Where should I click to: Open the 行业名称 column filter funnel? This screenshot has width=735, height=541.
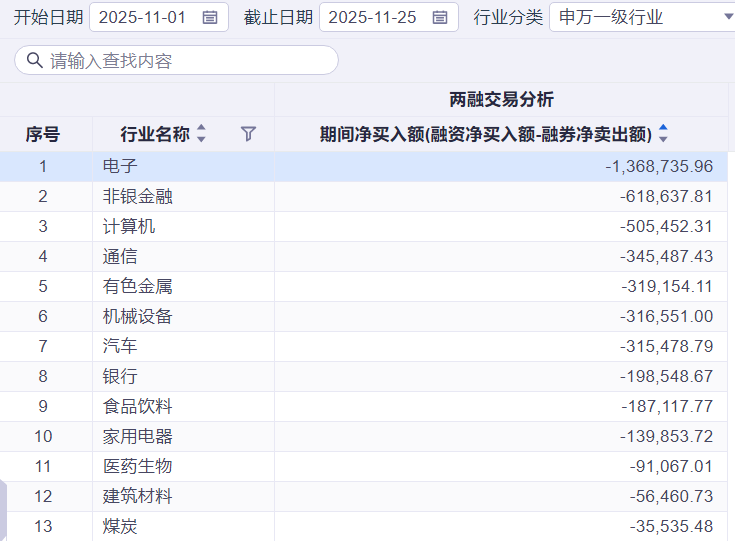tap(248, 134)
